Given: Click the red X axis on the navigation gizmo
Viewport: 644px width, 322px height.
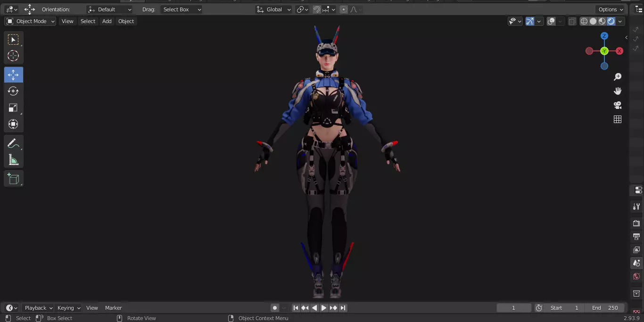Looking at the screenshot, I should pos(619,51).
